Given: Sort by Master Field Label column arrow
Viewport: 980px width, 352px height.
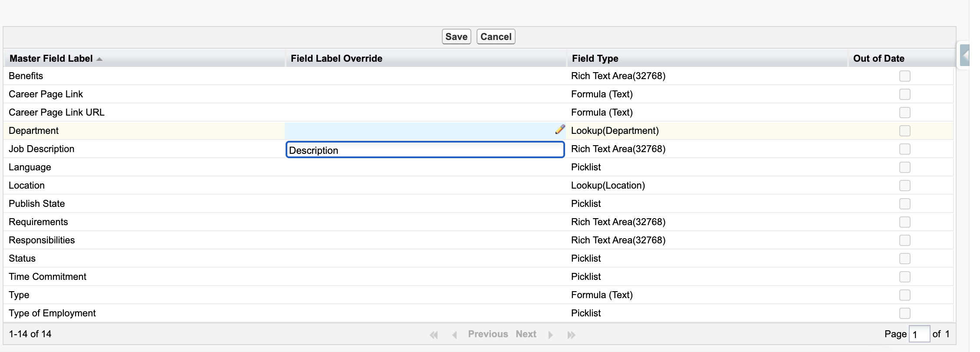Looking at the screenshot, I should pyautogui.click(x=99, y=59).
